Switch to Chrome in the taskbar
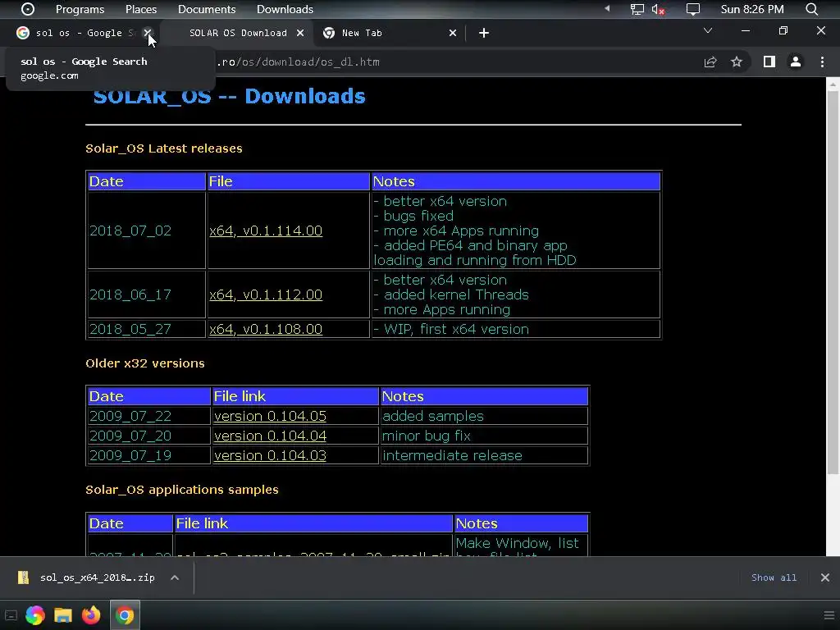 [x=125, y=615]
